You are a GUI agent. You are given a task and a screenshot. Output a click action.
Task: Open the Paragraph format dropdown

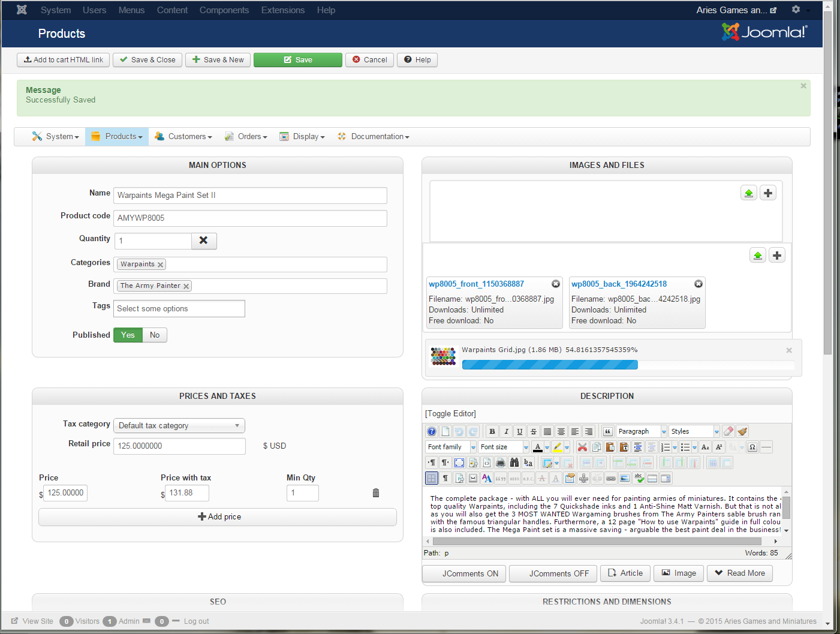pos(642,431)
